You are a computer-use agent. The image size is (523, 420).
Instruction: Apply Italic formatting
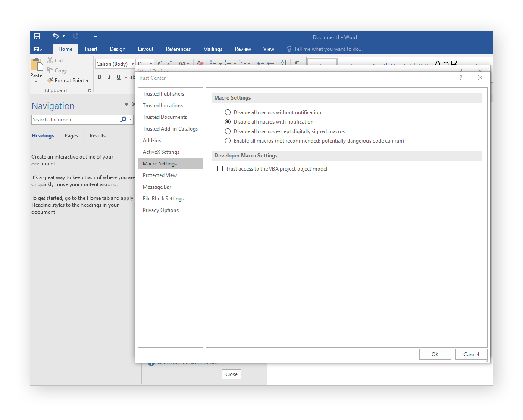[109, 77]
